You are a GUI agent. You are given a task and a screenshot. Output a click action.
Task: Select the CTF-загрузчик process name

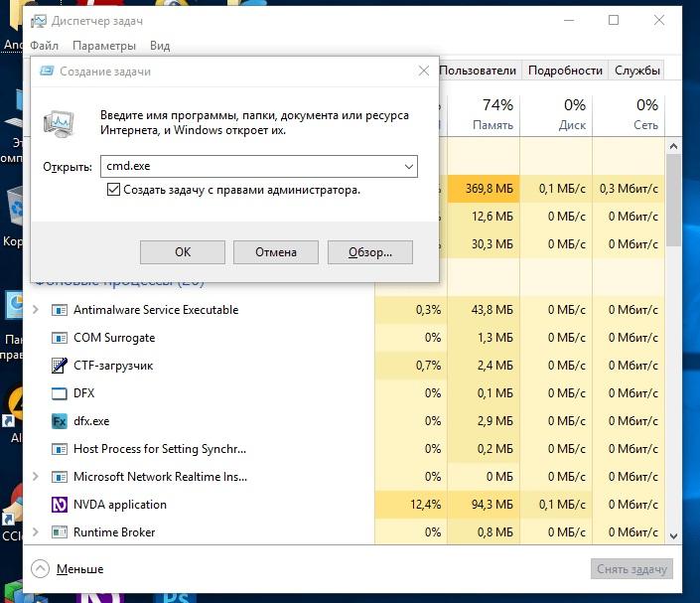point(113,366)
